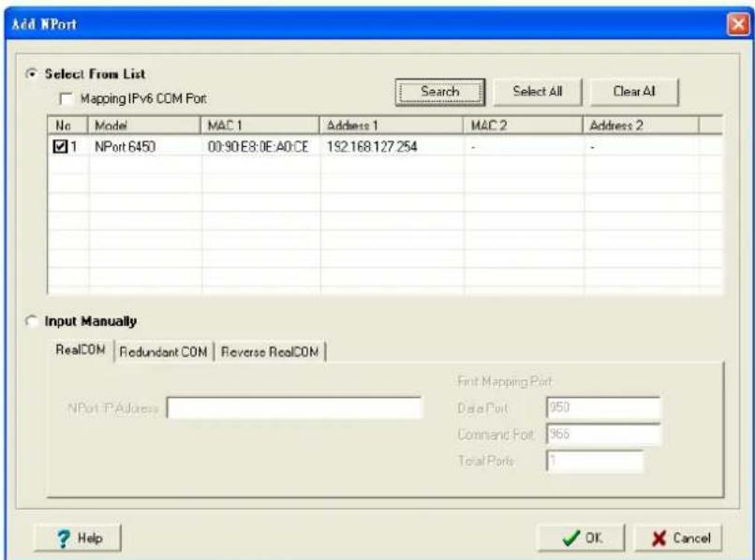The width and height of the screenshot is (755, 560).
Task: Click the Clear All button
Action: 634,92
